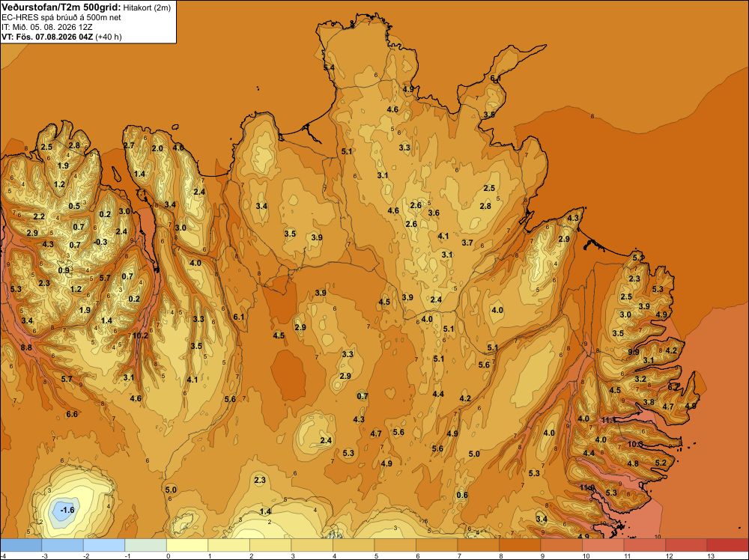Screen dimensions: 749x560
Task: Select the legend scale label -2
Action: [x=86, y=556]
